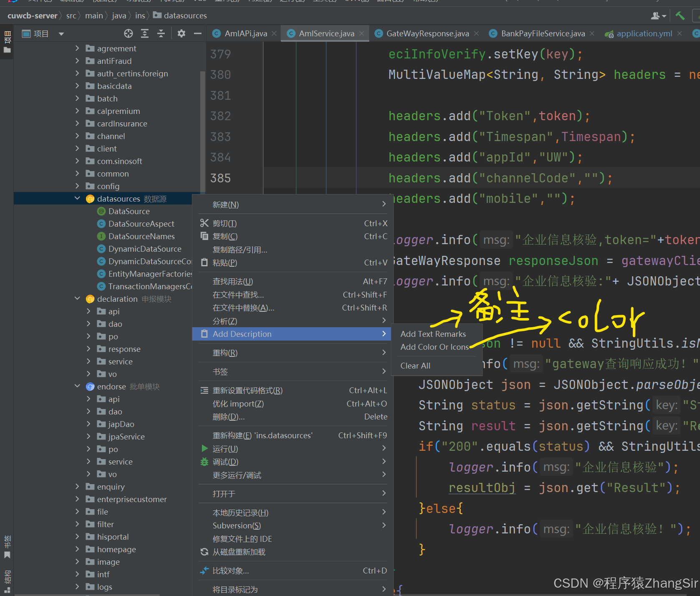Viewport: 700px width, 596px height.
Task: Open the 本地历史记录(H) submenu
Action: pos(292,513)
